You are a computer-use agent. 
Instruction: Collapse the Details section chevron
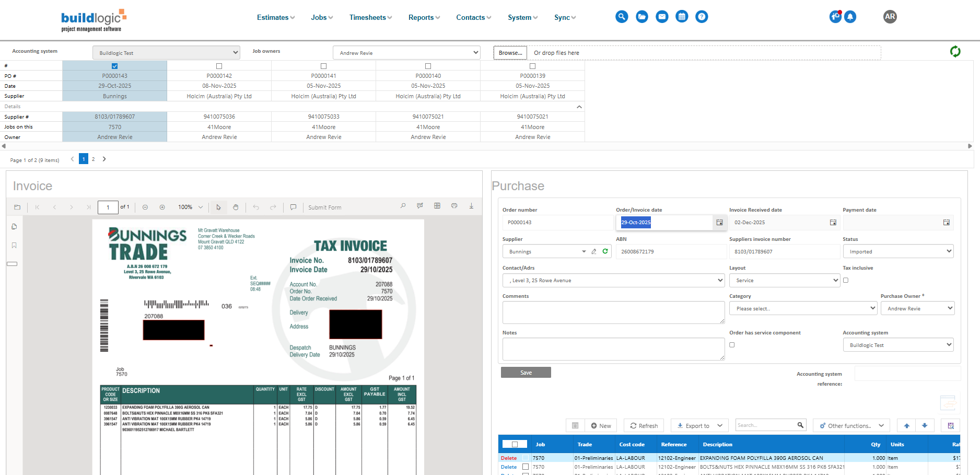tap(579, 107)
